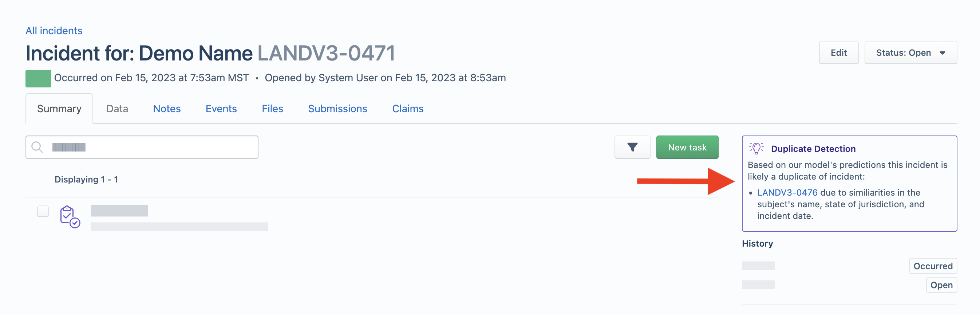The image size is (980, 314).
Task: Click the task clipboard checkmark icon
Action: (x=70, y=217)
